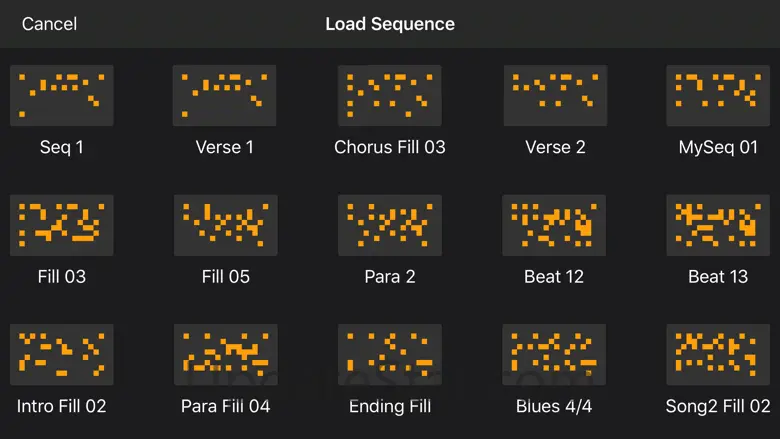
Task: Load the Para 2 sequence
Action: [x=390, y=225]
